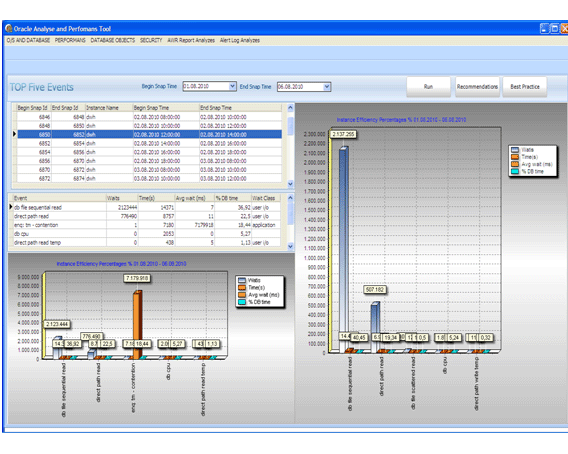The image size is (568, 454).
Task: Click Avg wait (ms) swatch in left legend
Action: coord(242,295)
